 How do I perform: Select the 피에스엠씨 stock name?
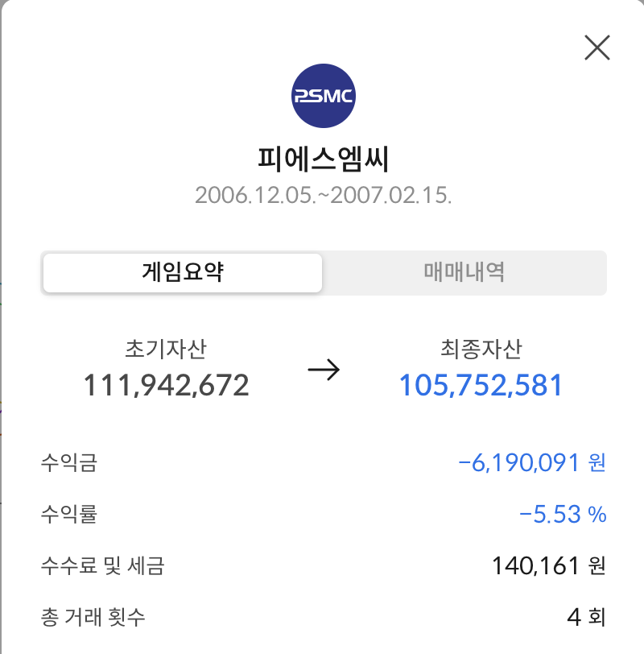(323, 159)
